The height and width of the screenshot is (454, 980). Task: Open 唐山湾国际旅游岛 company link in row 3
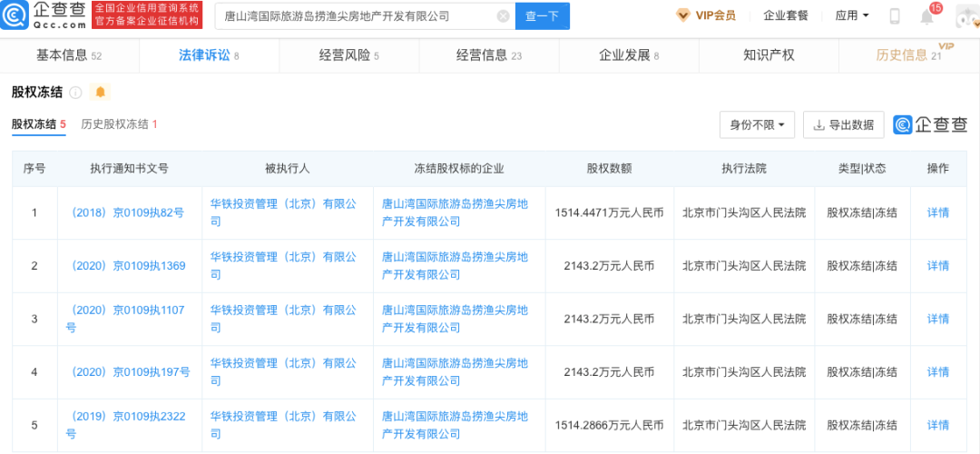tap(455, 319)
